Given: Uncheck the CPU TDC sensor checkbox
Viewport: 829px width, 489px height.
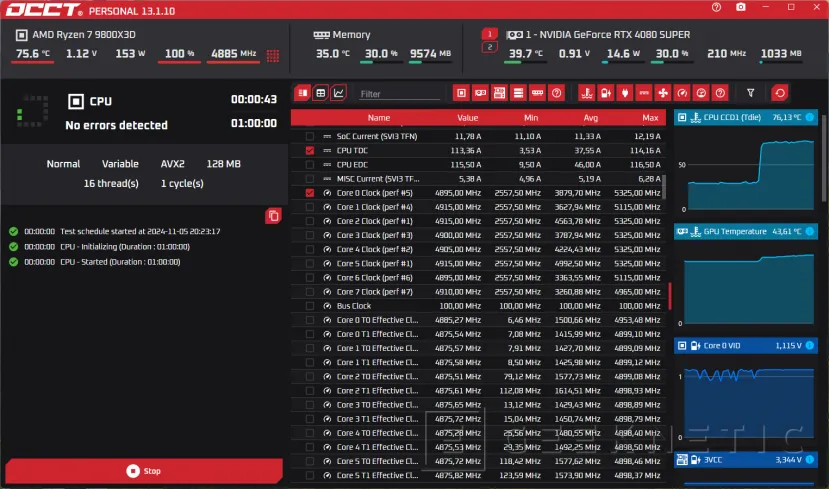Looking at the screenshot, I should tap(310, 151).
